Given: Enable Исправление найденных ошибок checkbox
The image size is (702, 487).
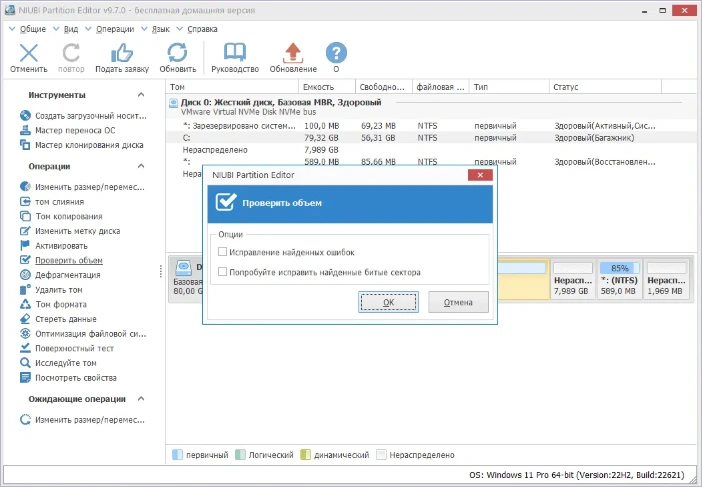Looking at the screenshot, I should coord(222,252).
